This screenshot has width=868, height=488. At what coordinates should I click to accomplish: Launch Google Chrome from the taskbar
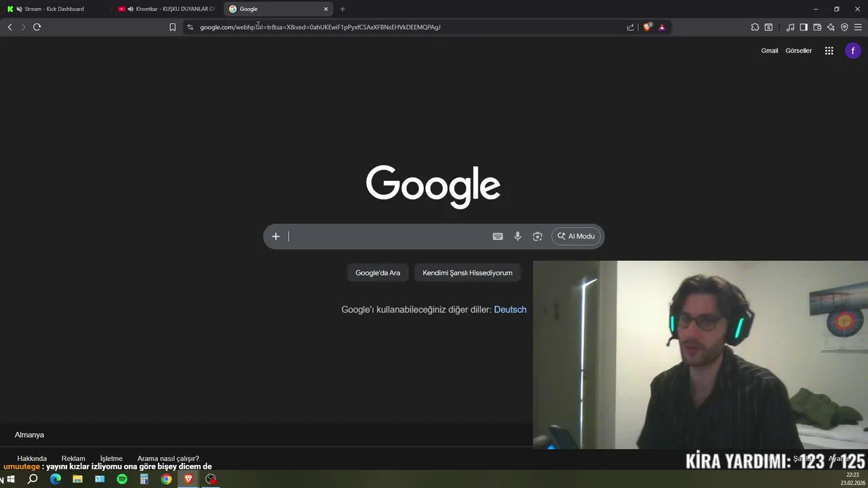(x=166, y=479)
